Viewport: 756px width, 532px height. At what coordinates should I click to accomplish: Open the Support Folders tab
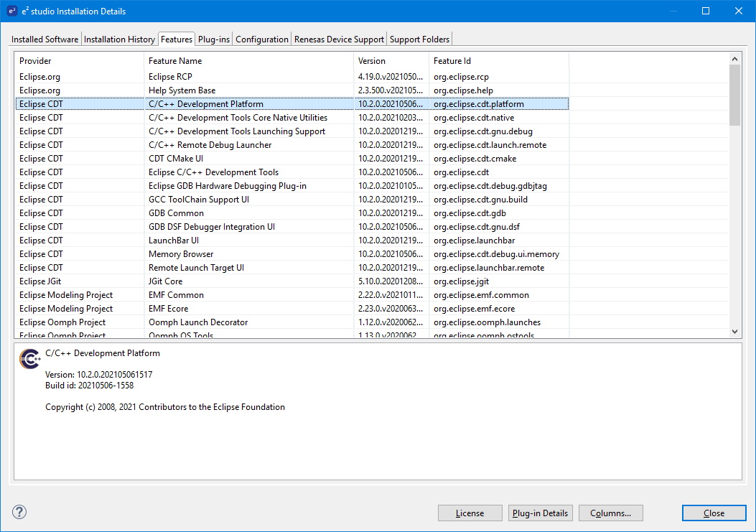[419, 39]
